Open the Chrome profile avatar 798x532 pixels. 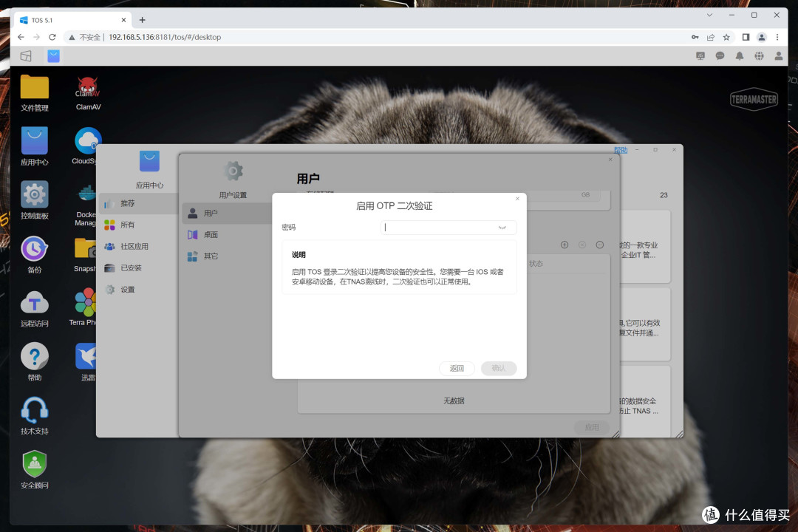pos(761,37)
